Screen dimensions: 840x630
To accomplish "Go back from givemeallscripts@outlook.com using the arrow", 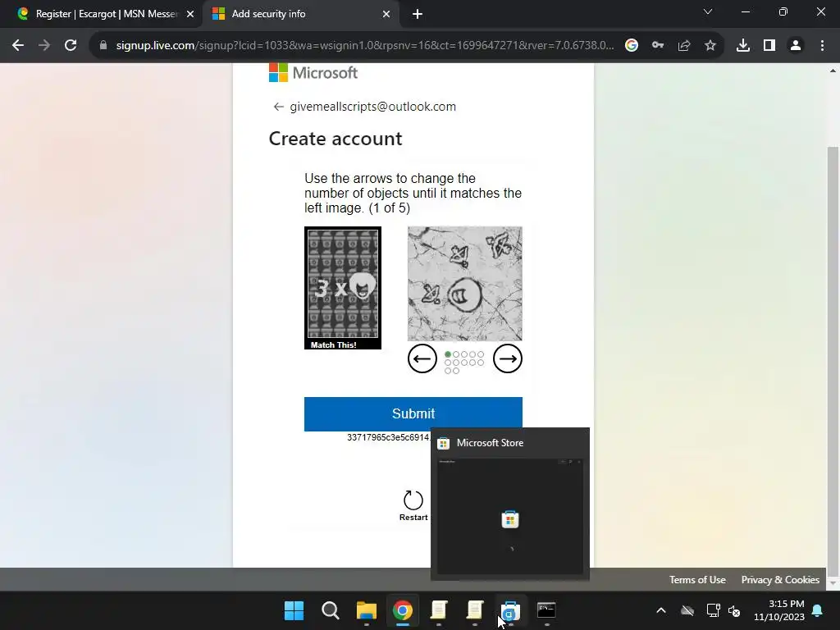I will tap(278, 107).
